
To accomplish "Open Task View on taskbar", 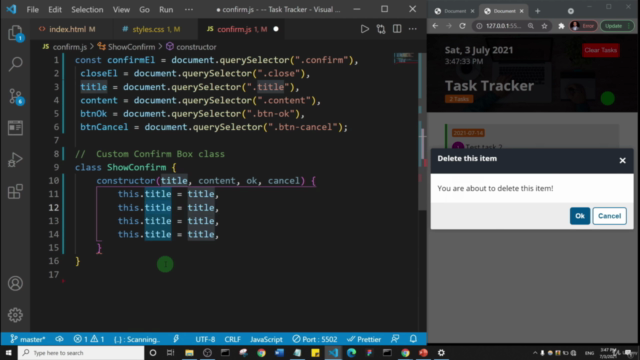I will [x=171, y=353].
